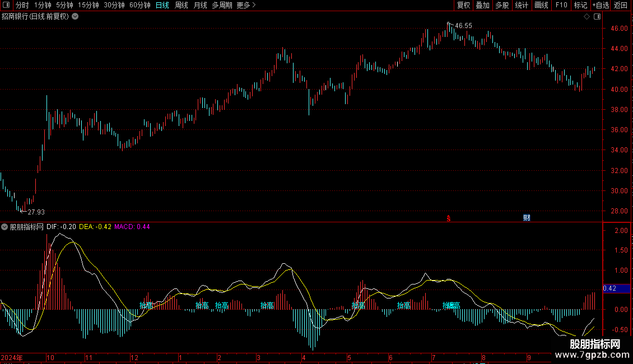This screenshot has height=364, width=633.
Task: Click the DIF: -0.20 value
Action: [x=61, y=227]
